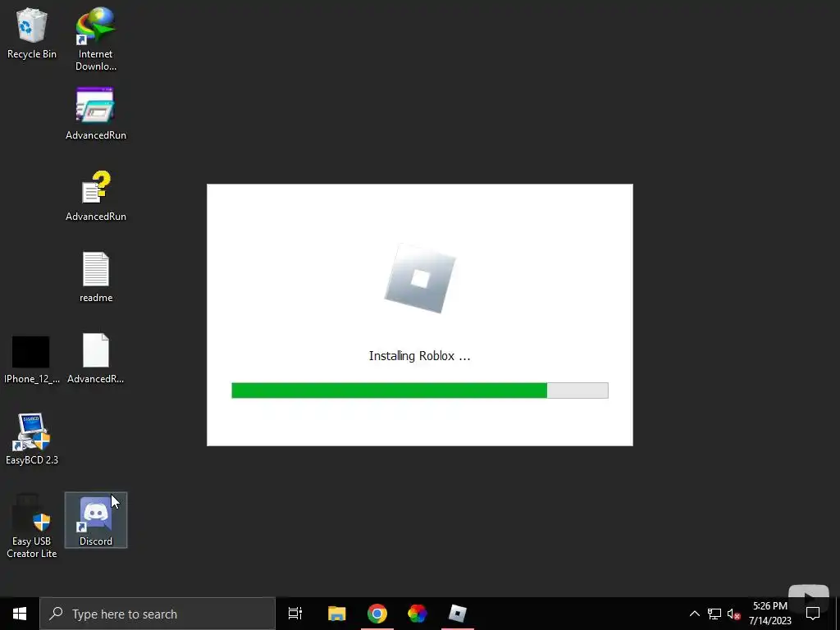Open network status tray icon
Image resolution: width=840 pixels, height=630 pixels.
(714, 614)
